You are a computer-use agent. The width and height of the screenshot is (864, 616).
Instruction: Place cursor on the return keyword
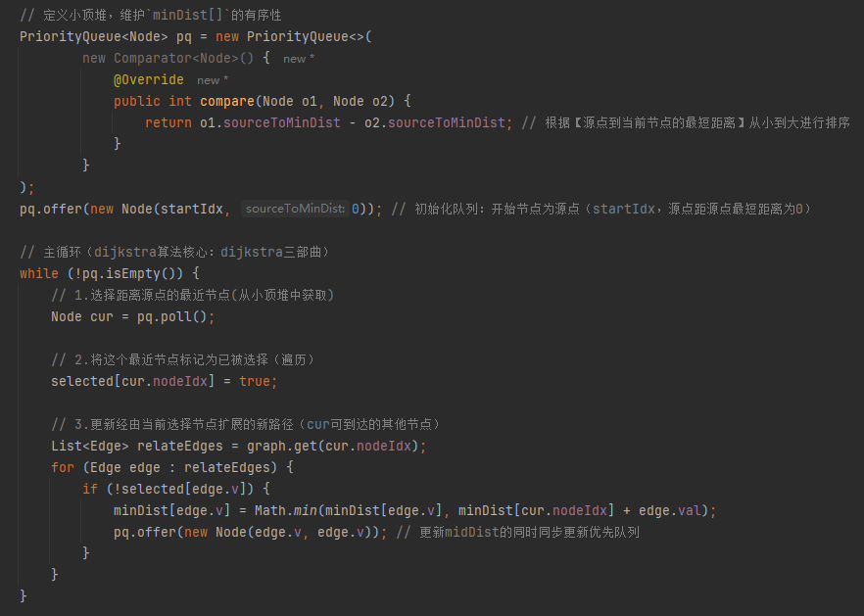(x=168, y=122)
